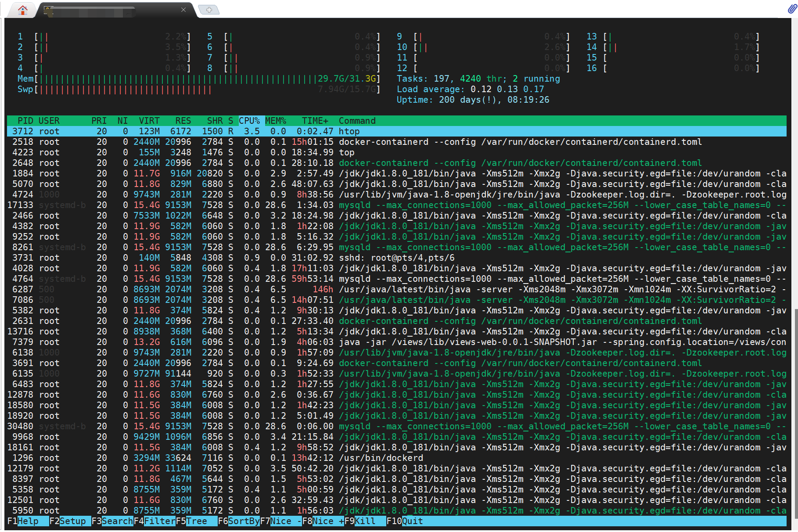The height and width of the screenshot is (532, 798).
Task: Sort by the CPU% column header
Action: (x=249, y=121)
